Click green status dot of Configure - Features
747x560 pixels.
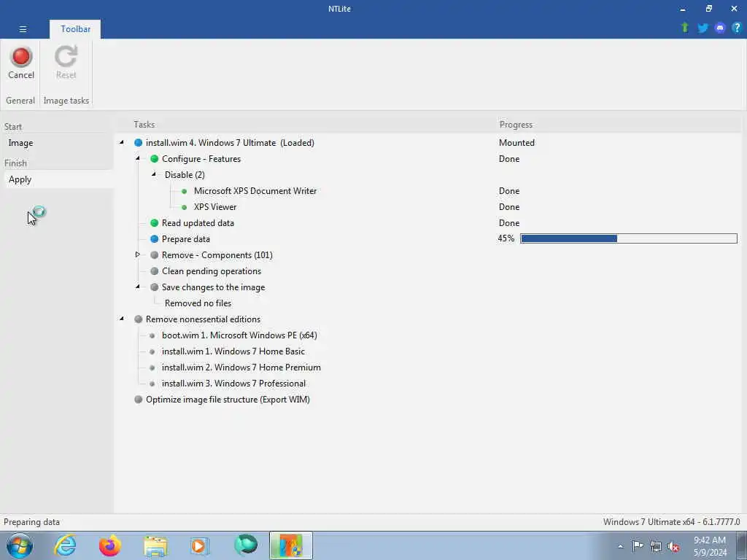[x=155, y=159]
